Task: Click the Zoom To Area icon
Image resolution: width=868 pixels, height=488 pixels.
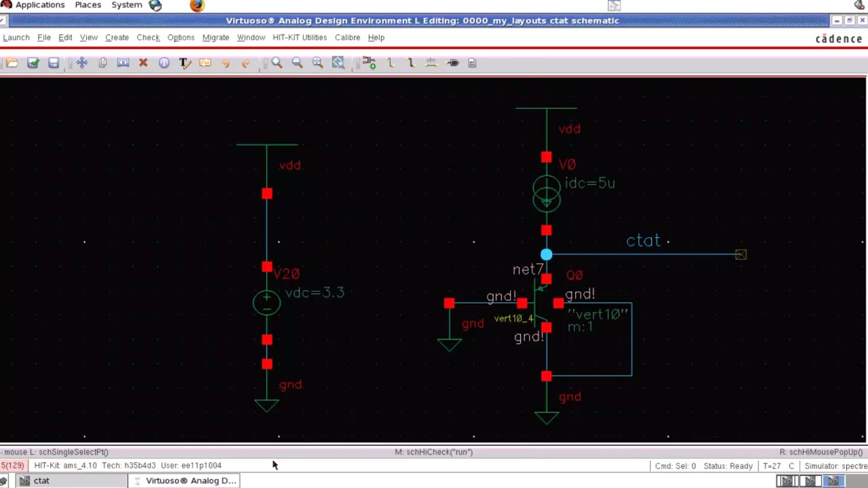Action: pyautogui.click(x=317, y=63)
